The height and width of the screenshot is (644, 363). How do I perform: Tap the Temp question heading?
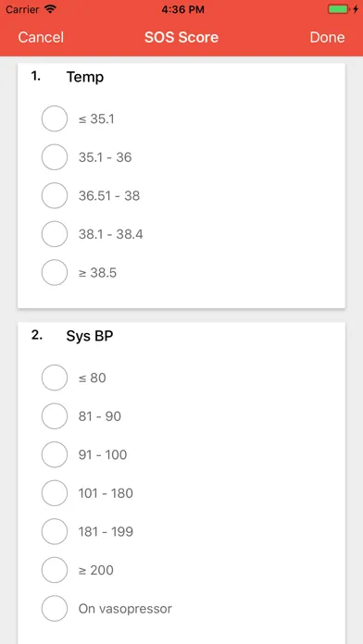point(85,77)
